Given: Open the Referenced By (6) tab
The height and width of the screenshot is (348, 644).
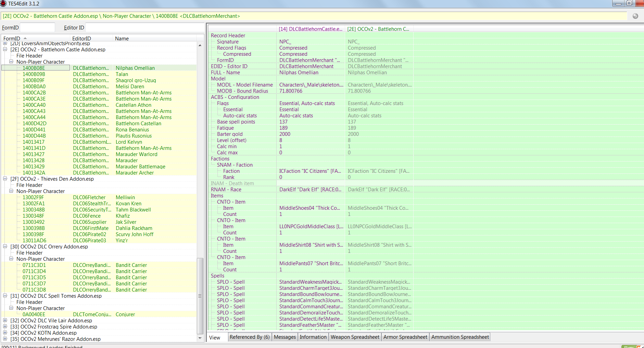Looking at the screenshot, I should (x=250, y=337).
